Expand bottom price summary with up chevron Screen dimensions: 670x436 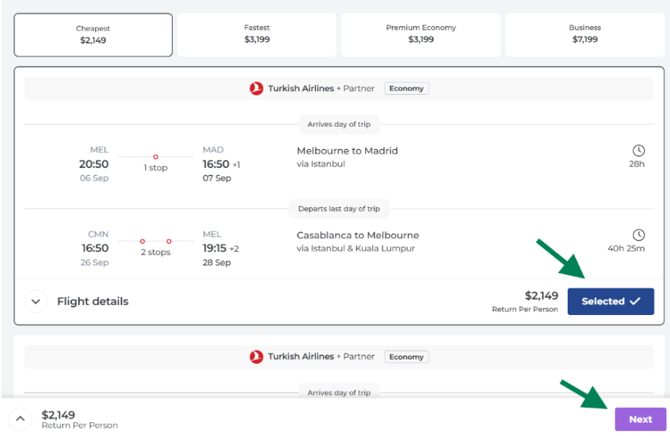pyautogui.click(x=20, y=419)
